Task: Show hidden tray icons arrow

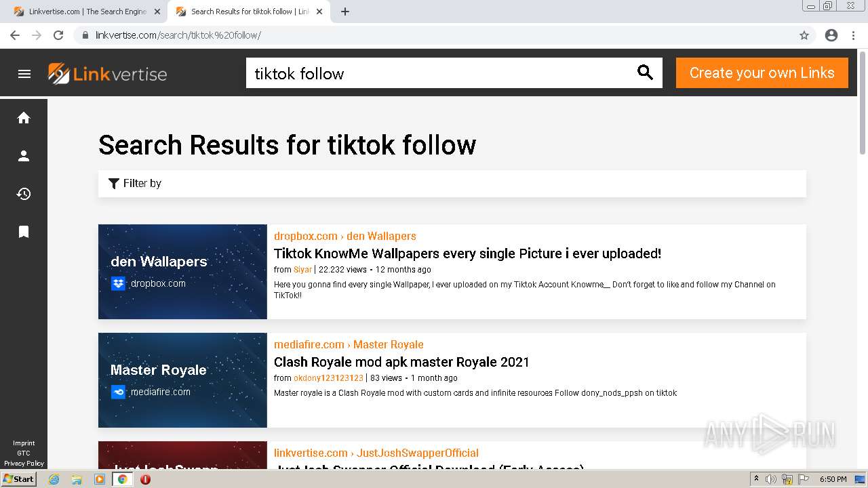Action: [756, 479]
